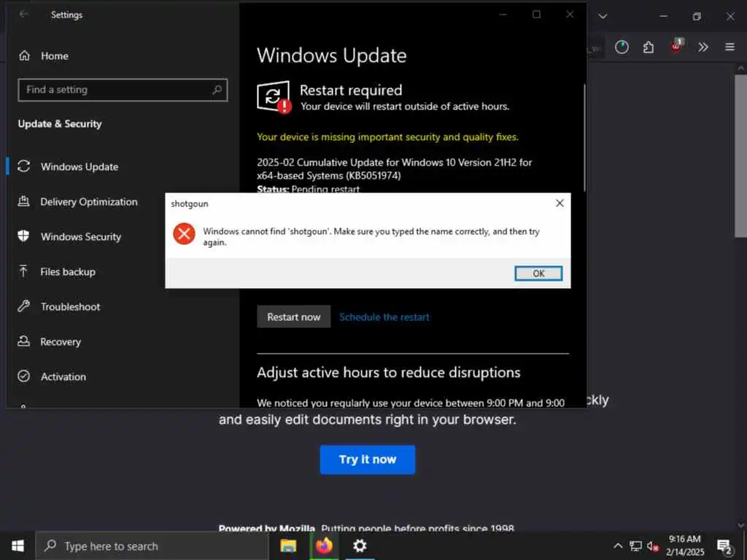Click the Windows Security shield icon
This screenshot has width=747, height=560.
coord(23,236)
